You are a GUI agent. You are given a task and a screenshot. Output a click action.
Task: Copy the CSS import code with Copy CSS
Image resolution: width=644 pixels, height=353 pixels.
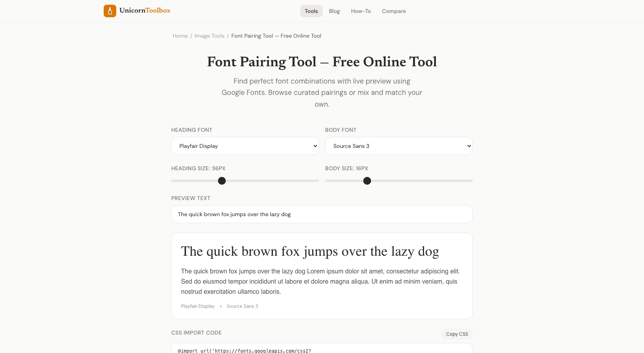click(457, 334)
